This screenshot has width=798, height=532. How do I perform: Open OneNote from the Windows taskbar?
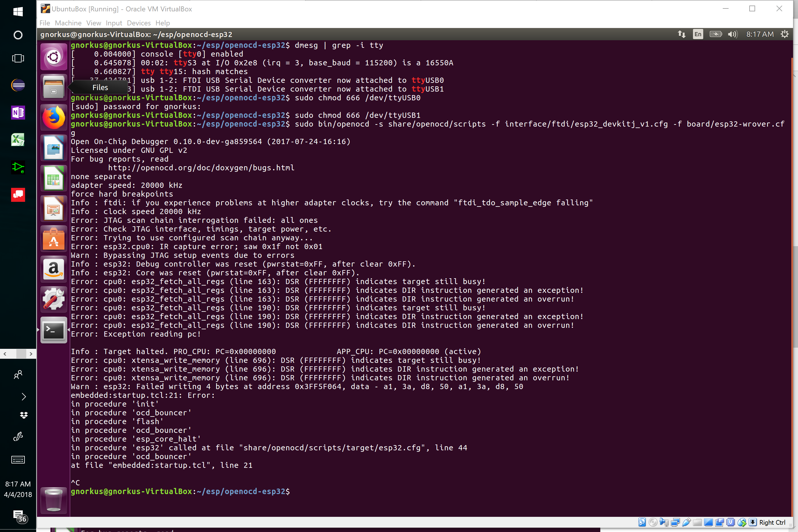[x=18, y=112]
